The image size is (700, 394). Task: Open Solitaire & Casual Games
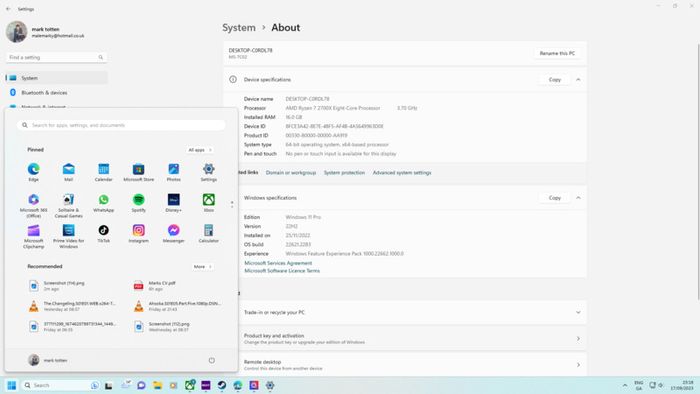pyautogui.click(x=68, y=205)
